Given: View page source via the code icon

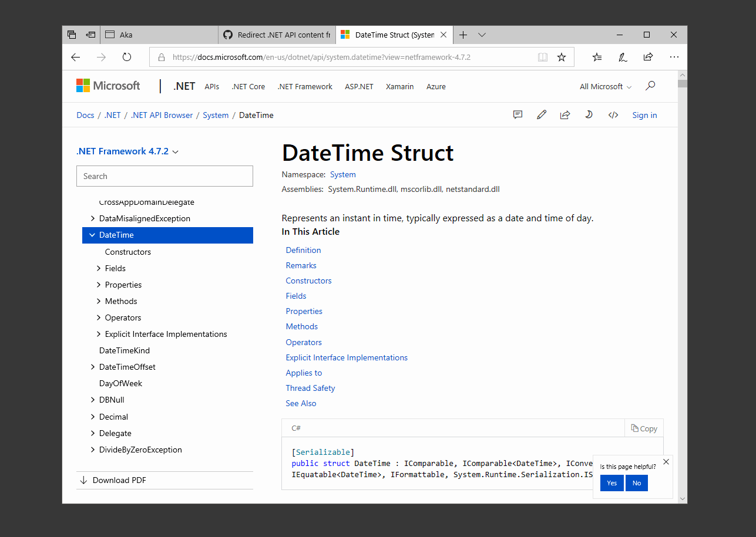Looking at the screenshot, I should (x=613, y=114).
